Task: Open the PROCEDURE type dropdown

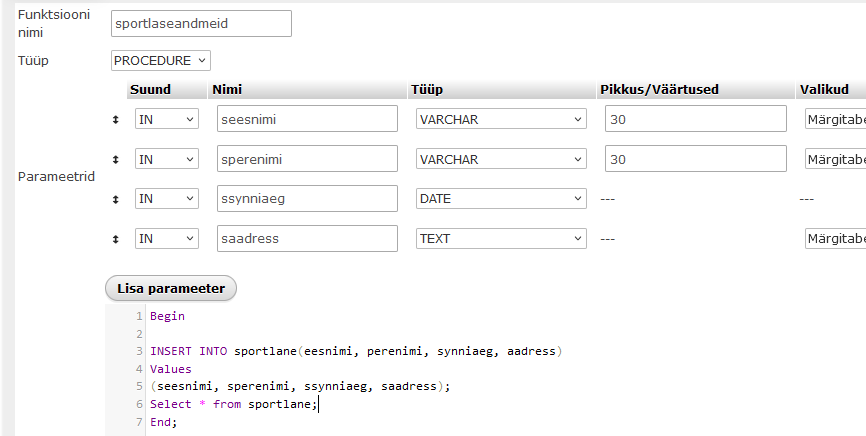Action: (x=161, y=61)
